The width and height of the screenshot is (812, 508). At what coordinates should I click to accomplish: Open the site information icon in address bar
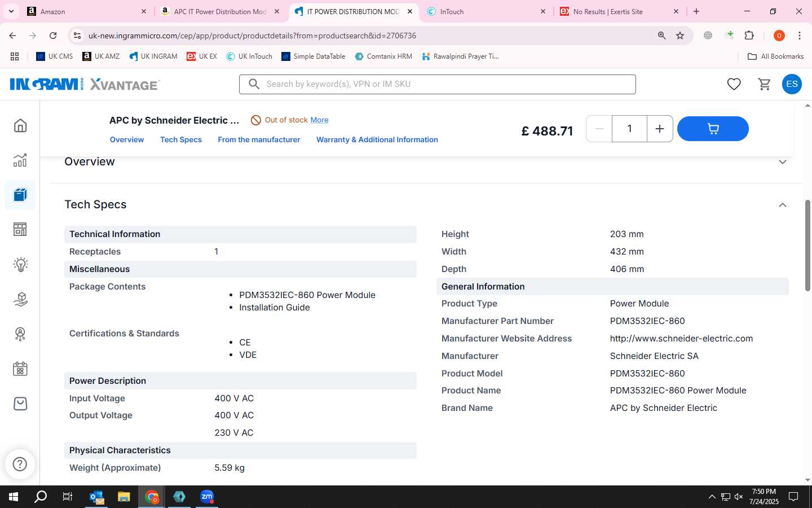pyautogui.click(x=77, y=36)
